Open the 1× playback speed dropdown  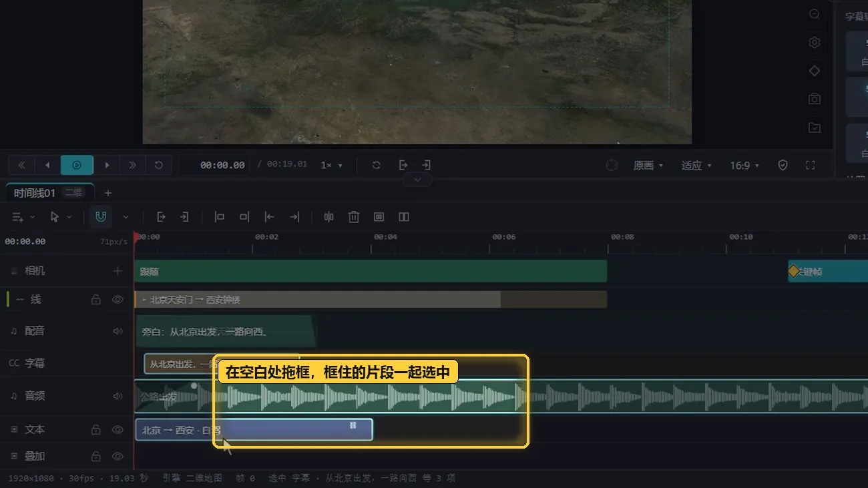[x=332, y=165]
